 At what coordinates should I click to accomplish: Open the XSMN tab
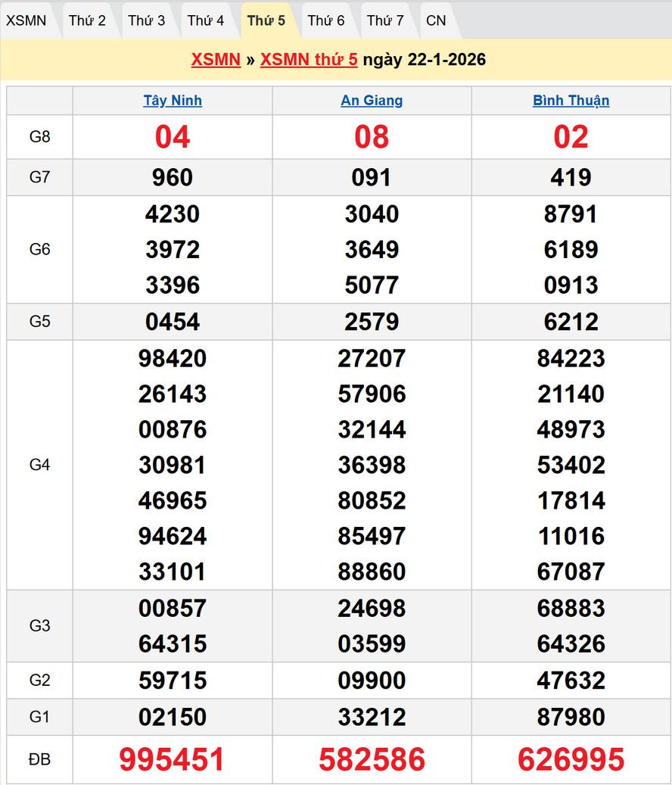(26, 20)
